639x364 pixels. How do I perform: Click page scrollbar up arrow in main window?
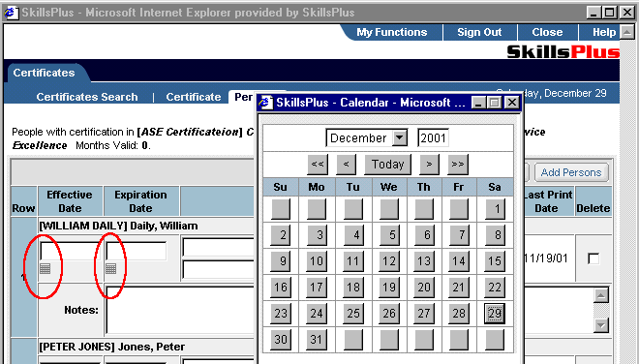pyautogui.click(x=626, y=32)
